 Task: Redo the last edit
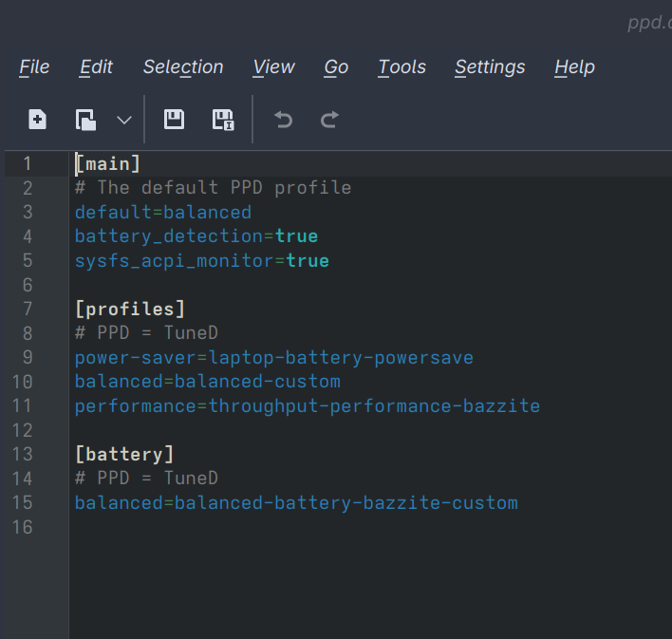329,120
